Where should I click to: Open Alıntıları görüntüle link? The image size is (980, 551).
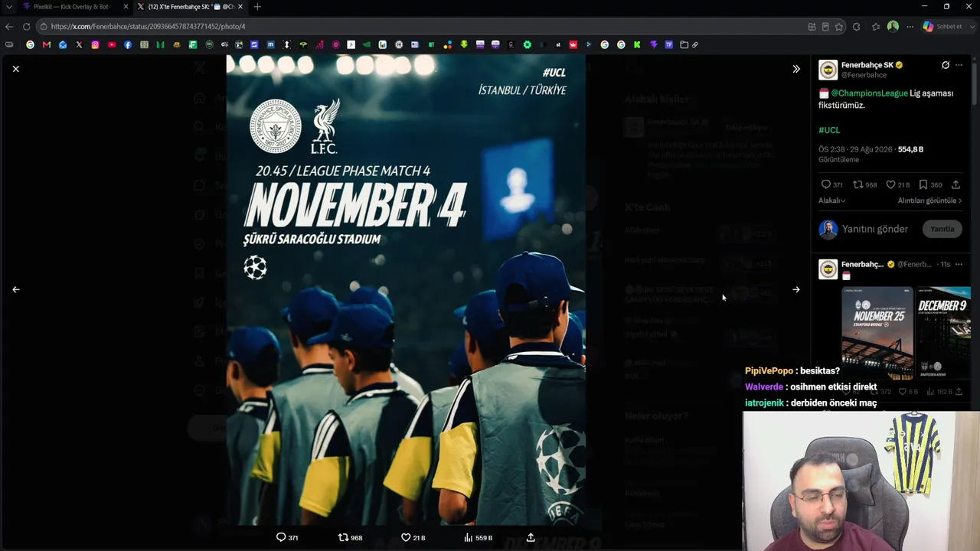click(929, 201)
